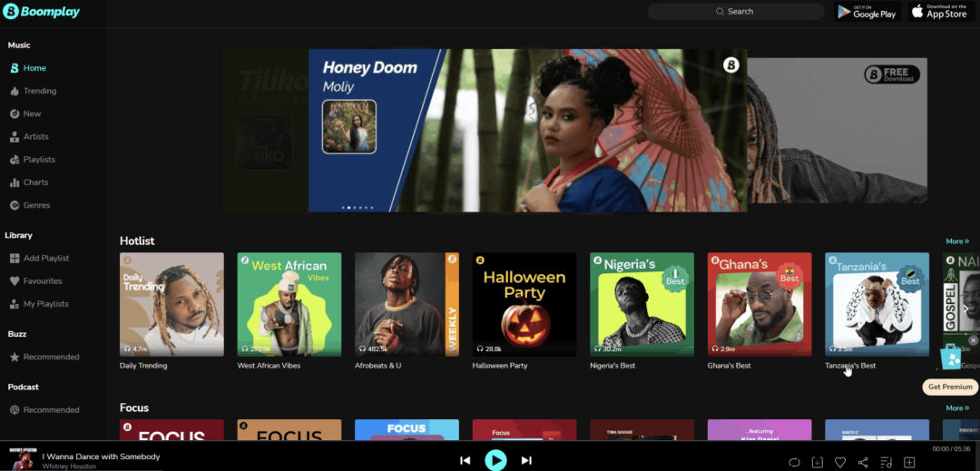980x471 pixels.
Task: View the Charts page
Action: click(29, 182)
